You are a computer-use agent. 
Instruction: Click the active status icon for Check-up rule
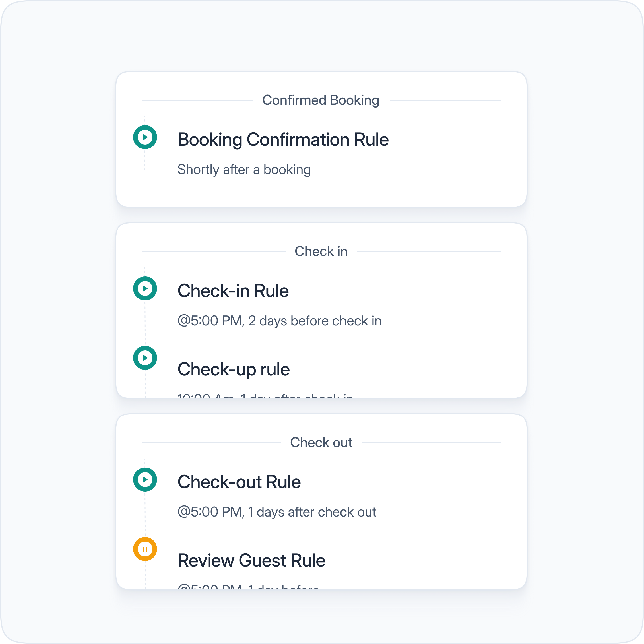click(145, 358)
